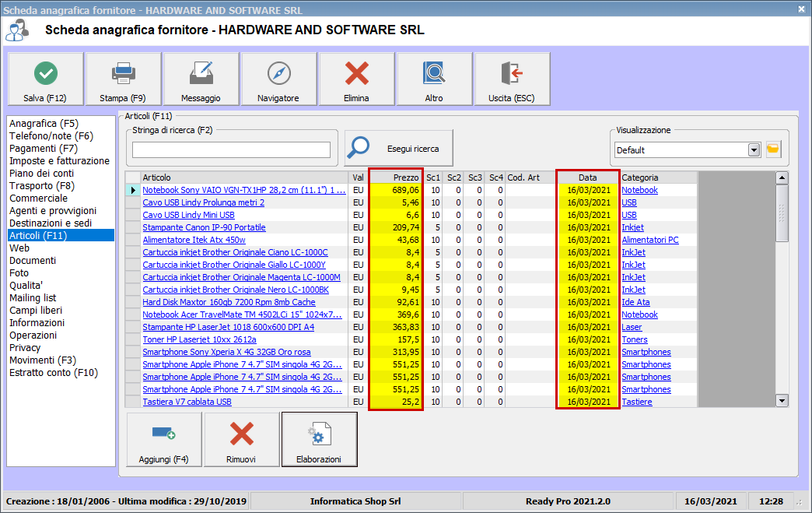Click the table scrollbar up arrow
Screen dimensions: 812x513
(782, 177)
